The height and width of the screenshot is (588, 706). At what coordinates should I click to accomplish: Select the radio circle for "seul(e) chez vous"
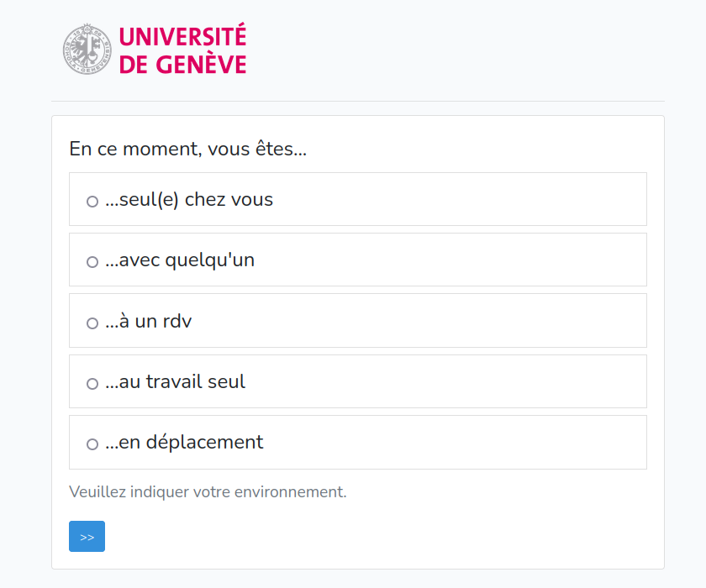pos(92,202)
